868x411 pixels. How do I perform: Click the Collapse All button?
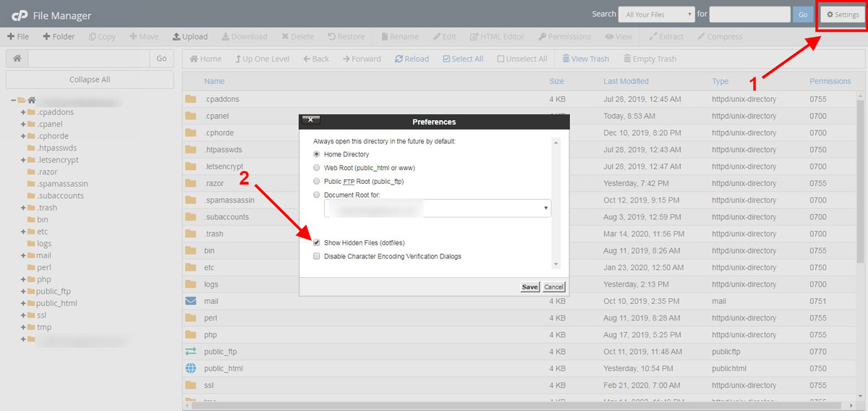[90, 80]
